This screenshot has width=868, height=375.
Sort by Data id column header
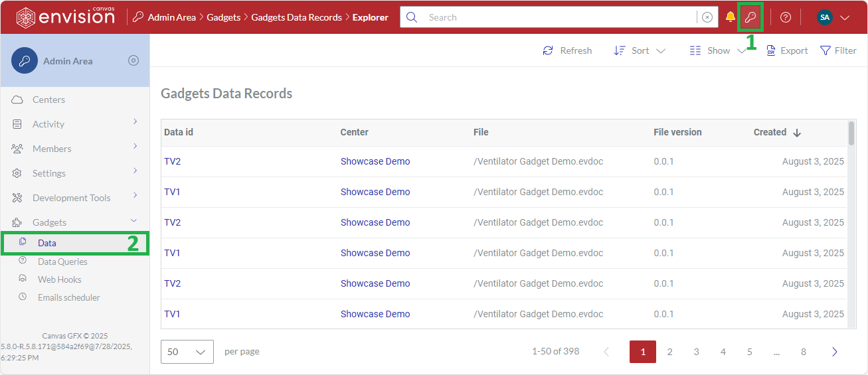coord(179,132)
